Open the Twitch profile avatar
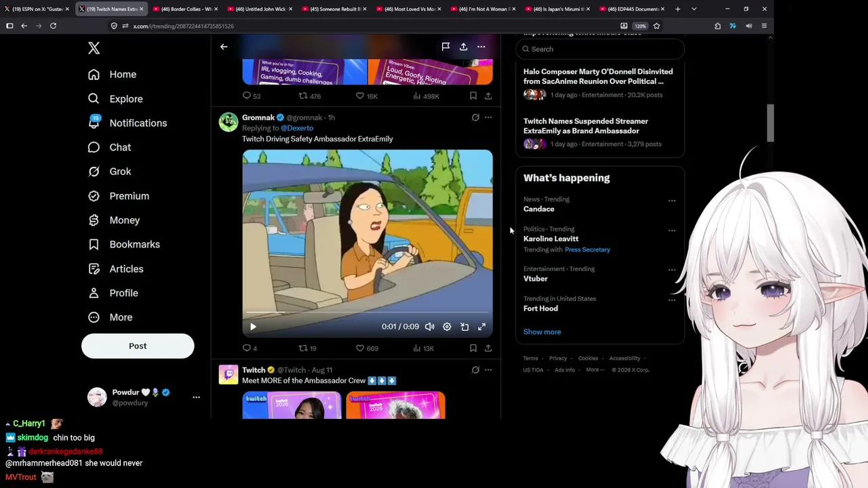 point(229,375)
